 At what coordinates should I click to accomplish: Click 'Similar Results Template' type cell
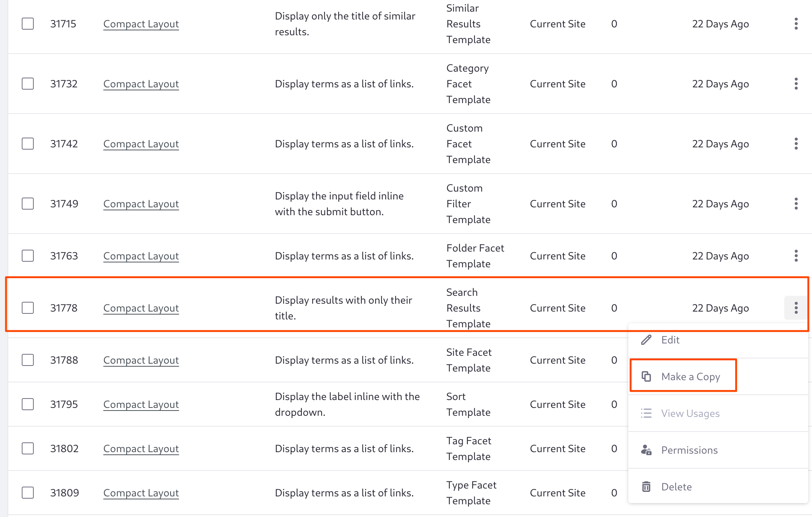click(x=468, y=24)
